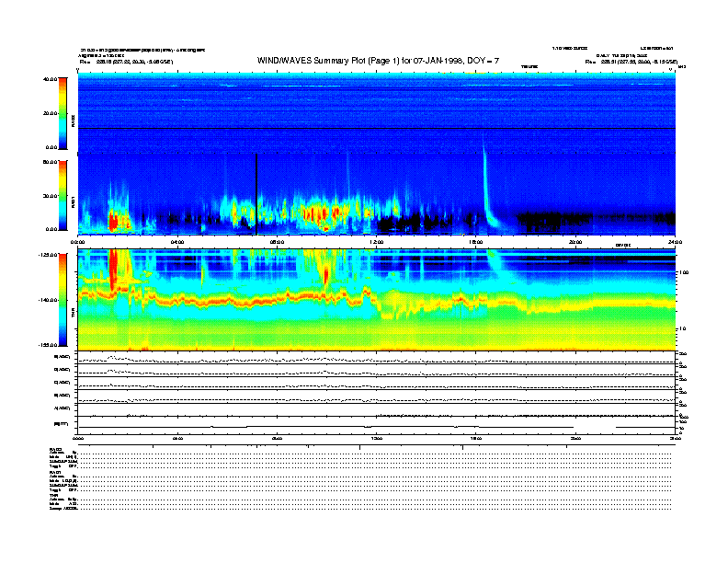Click the 24:00 tick label under RAD1 spectrogram

point(675,242)
